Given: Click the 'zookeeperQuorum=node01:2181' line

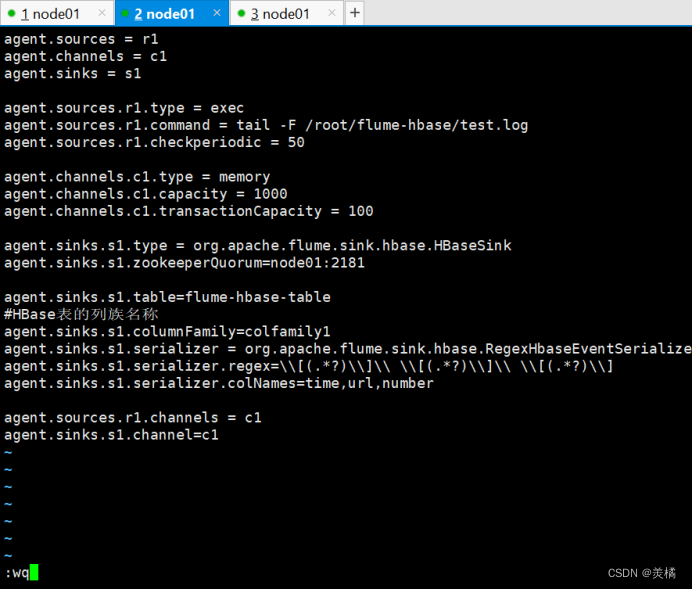Looking at the screenshot, I should (x=184, y=263).
